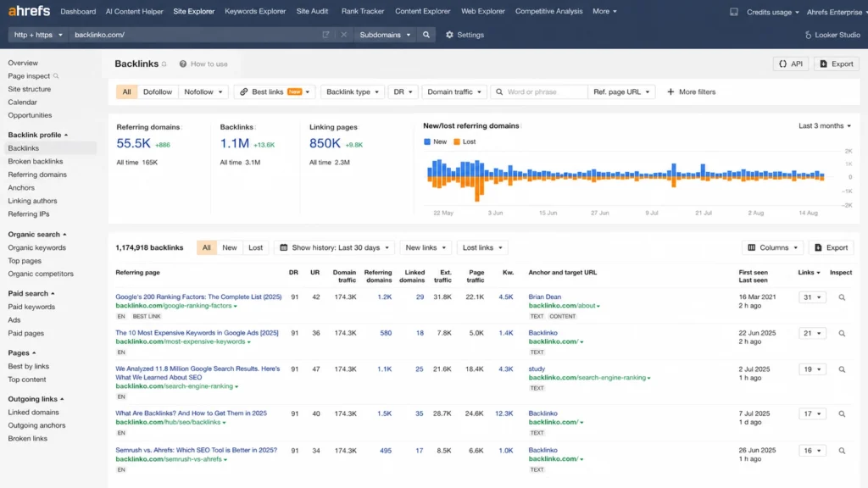Image resolution: width=868 pixels, height=488 pixels.
Task: Select Dofollow filter
Action: point(157,91)
